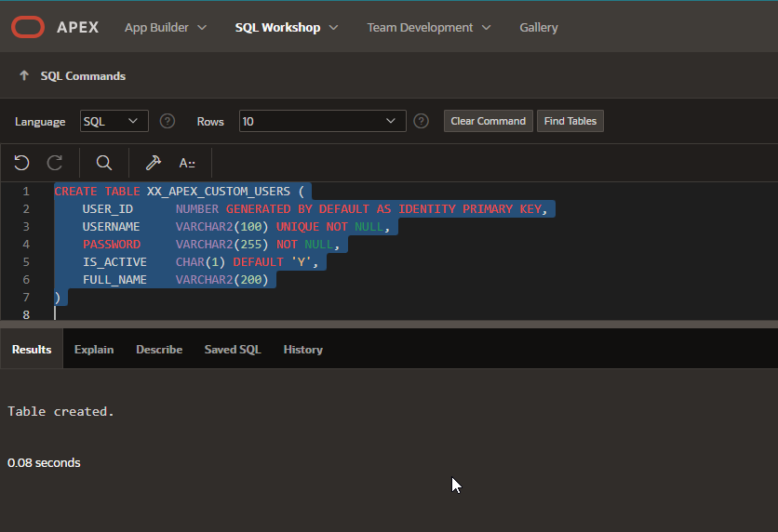The width and height of the screenshot is (778, 532).
Task: Click the Oracle APEX logo icon
Action: click(x=28, y=27)
